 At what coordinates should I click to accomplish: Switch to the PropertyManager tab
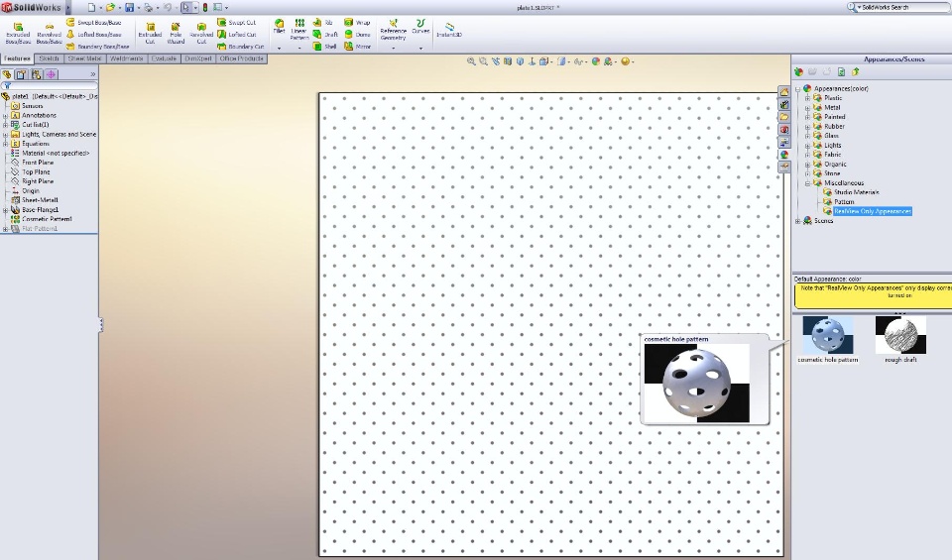21,74
